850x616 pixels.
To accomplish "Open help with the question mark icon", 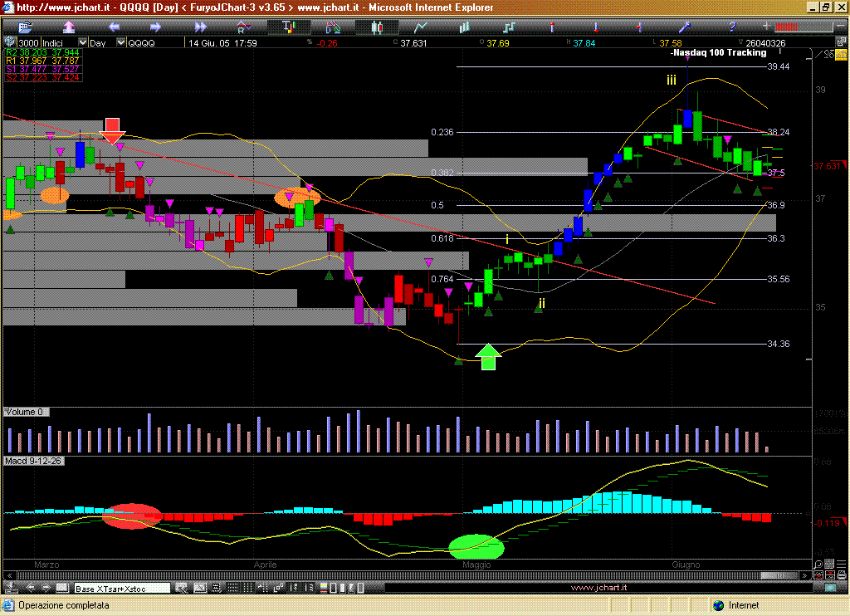I will 730,27.
